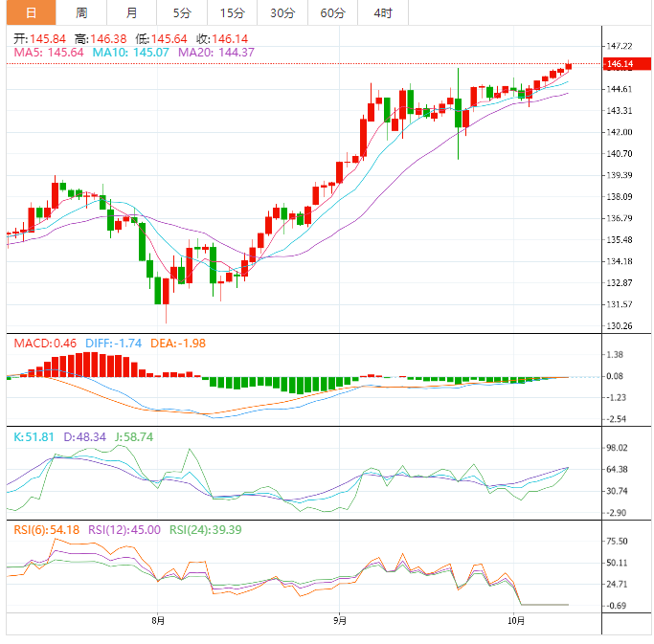
Task: Click the 130.26 price axis label
Action: (620, 326)
